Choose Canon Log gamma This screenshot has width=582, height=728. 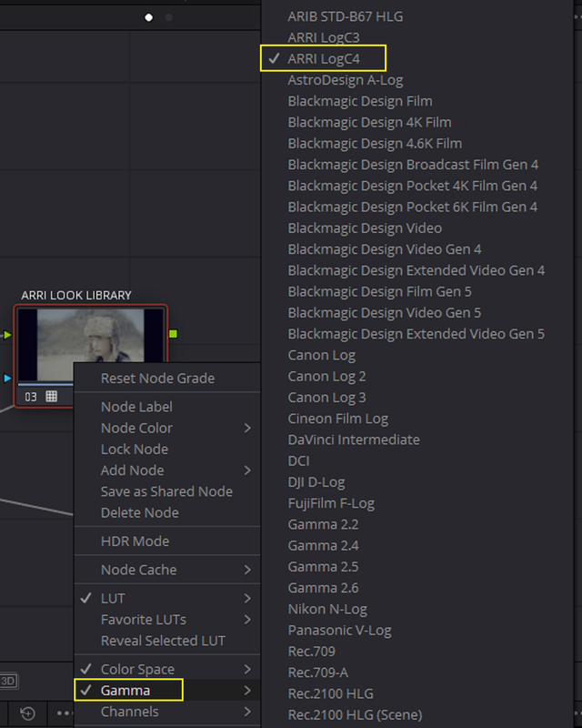coord(322,355)
